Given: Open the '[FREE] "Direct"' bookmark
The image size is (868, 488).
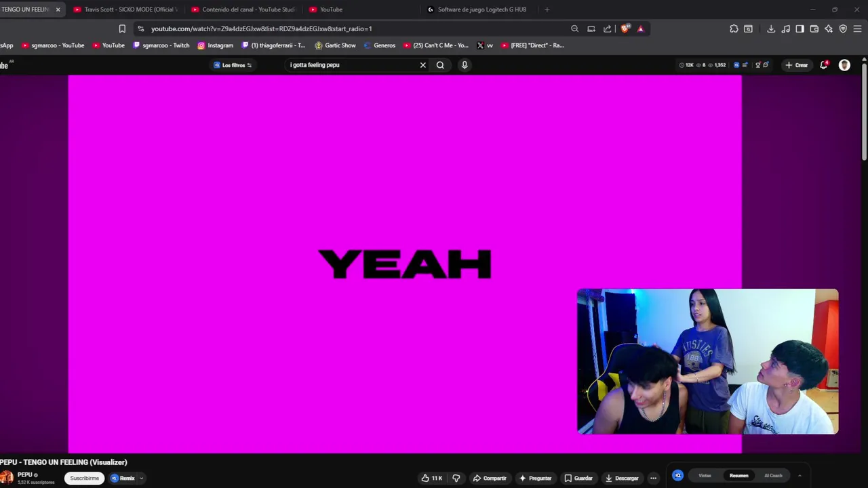Looking at the screenshot, I should point(532,45).
